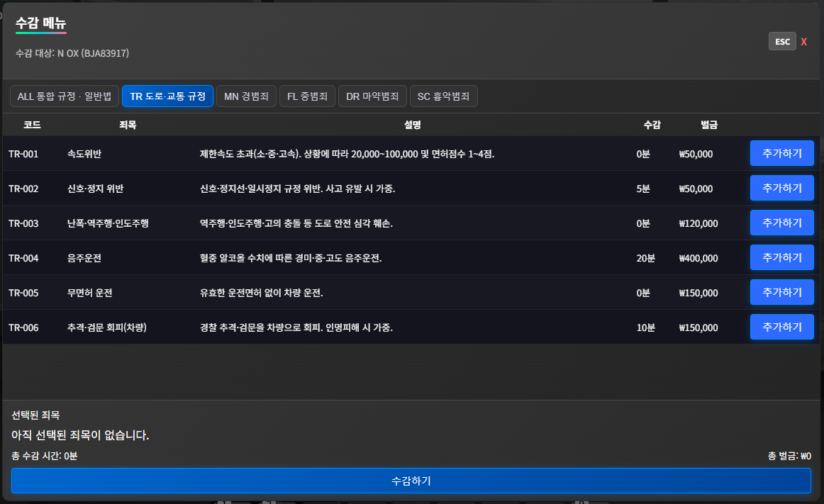824x504 pixels.
Task: Open the DR 마약범죄 tab
Action: pyautogui.click(x=372, y=96)
